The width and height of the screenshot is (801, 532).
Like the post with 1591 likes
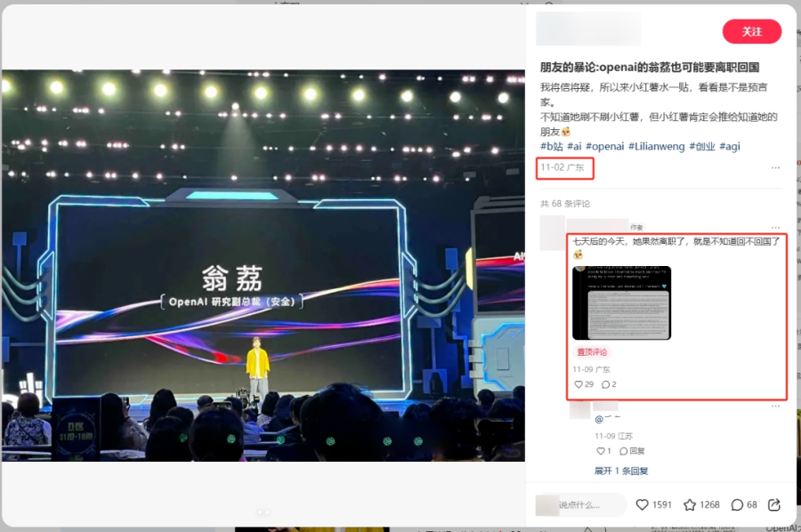coord(654,505)
